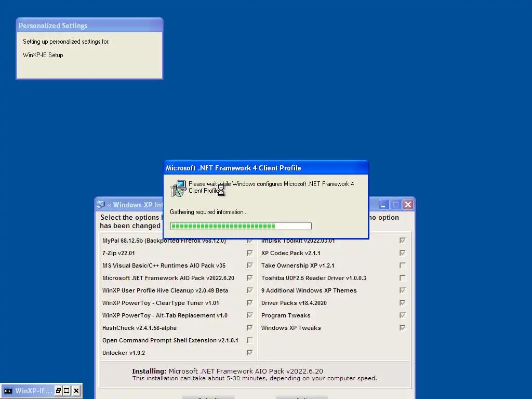This screenshot has height=399, width=532.
Task: Click the 'Driver Packs v18.4.2020' label
Action: 294,303
